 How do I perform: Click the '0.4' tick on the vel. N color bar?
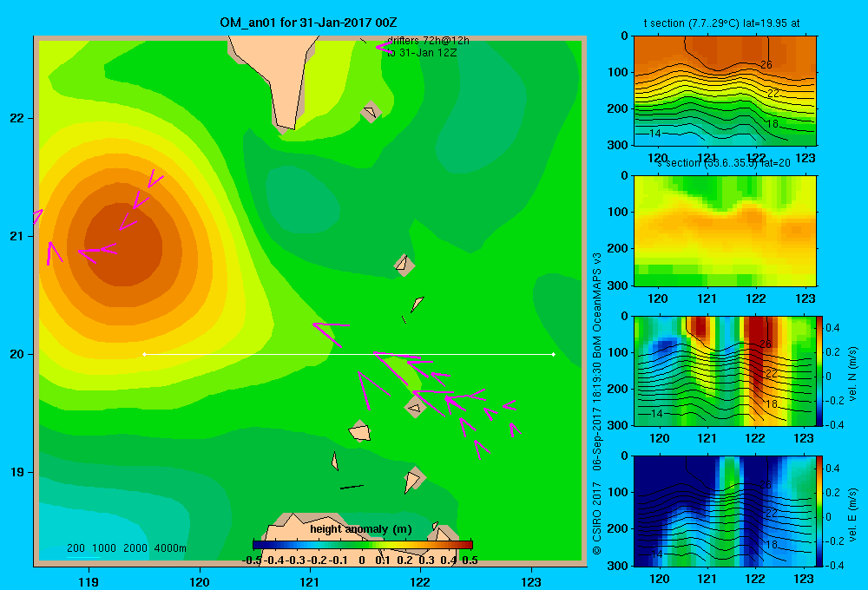832,328
